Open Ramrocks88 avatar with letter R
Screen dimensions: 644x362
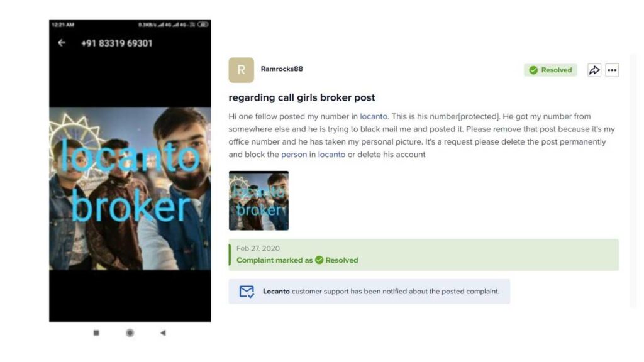coord(241,70)
